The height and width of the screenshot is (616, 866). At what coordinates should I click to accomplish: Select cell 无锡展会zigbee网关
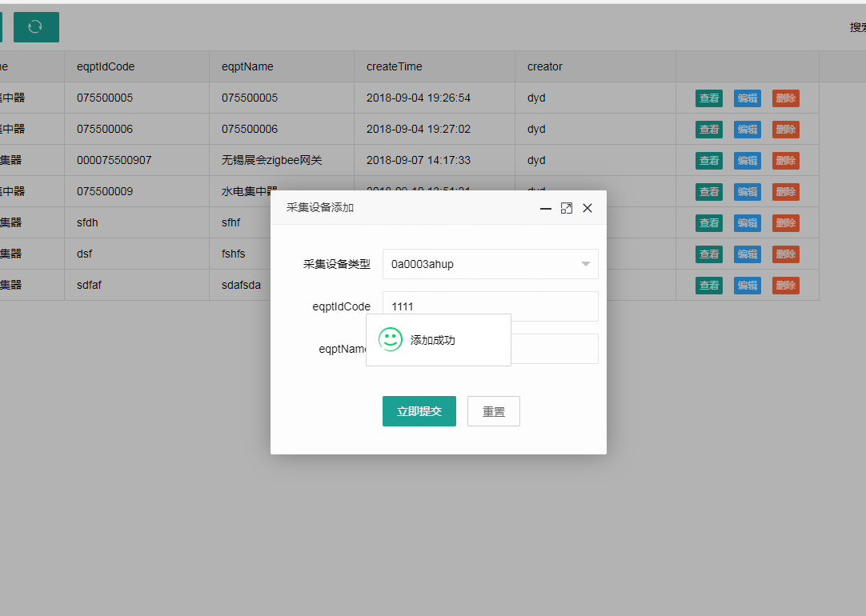[282, 160]
